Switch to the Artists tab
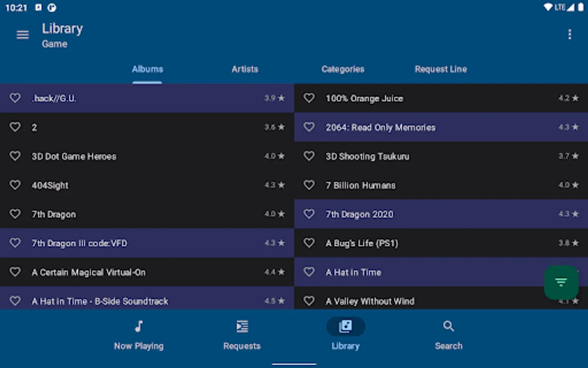Viewport: 588px width, 368px height. point(245,69)
